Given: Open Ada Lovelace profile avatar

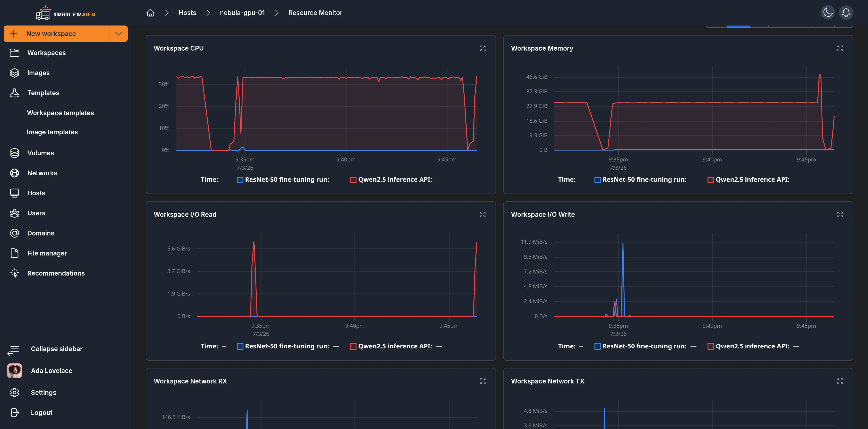Looking at the screenshot, I should point(15,371).
